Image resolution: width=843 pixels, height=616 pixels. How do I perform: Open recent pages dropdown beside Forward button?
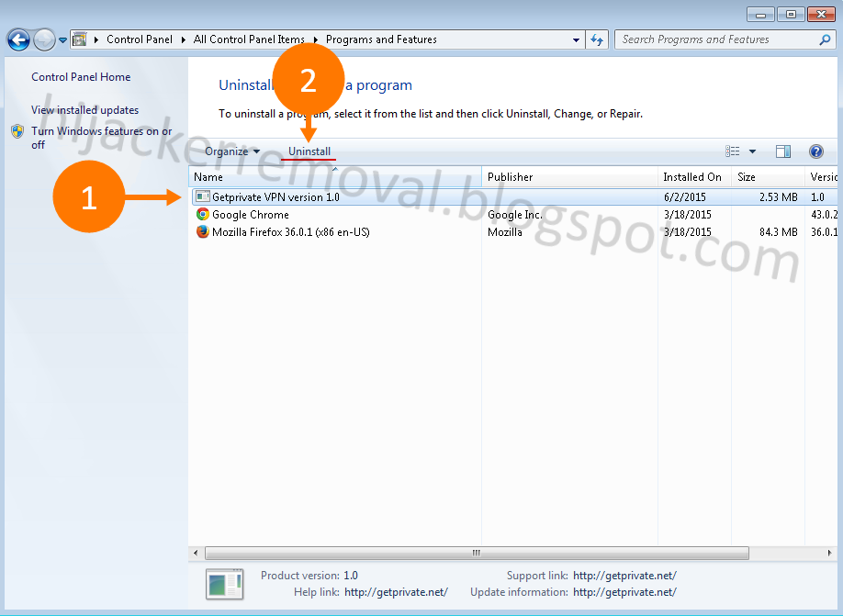[x=62, y=40]
